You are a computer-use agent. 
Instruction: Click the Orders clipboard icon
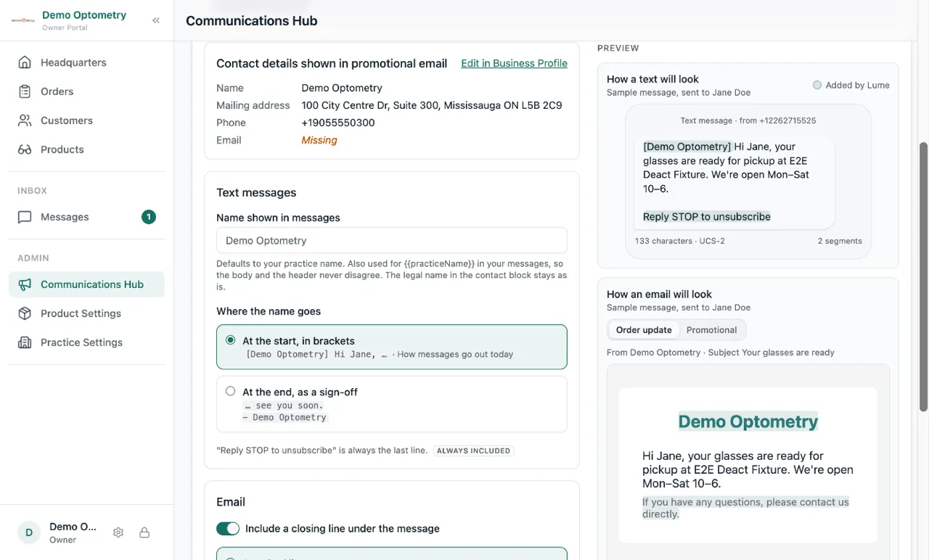click(25, 91)
